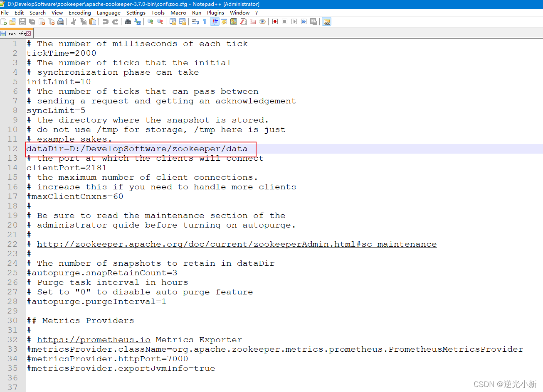Start macro recording with red circle icon

coord(275,22)
